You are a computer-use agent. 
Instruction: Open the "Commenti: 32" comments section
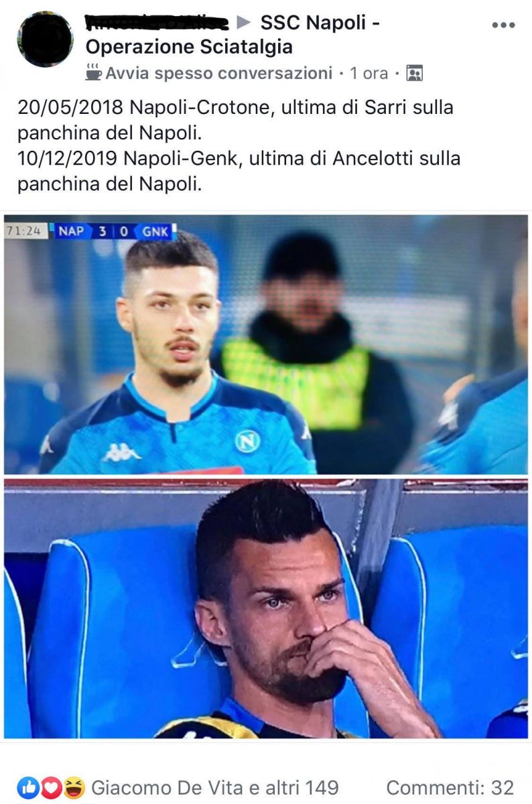coord(450,787)
